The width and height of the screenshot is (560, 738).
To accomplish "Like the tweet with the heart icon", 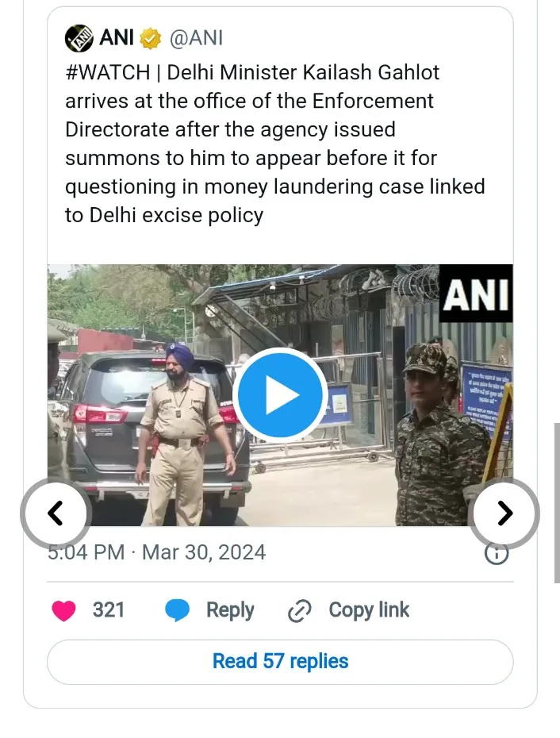I will point(63,610).
